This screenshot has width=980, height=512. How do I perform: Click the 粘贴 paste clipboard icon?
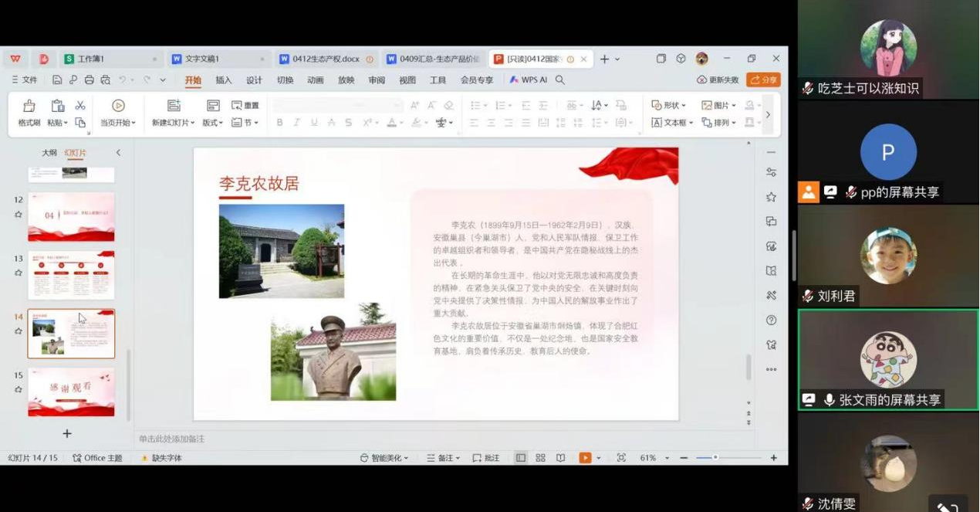point(58,106)
